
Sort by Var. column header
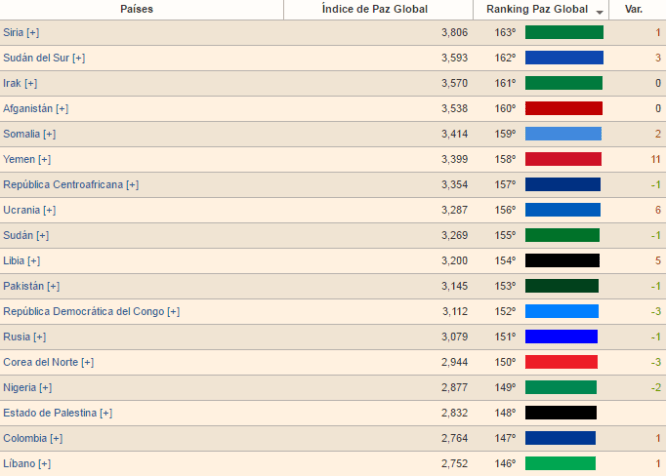[634, 9]
